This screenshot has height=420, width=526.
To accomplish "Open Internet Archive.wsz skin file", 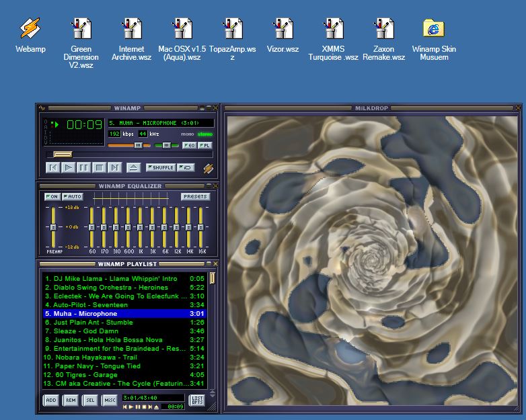I will 131,38.
